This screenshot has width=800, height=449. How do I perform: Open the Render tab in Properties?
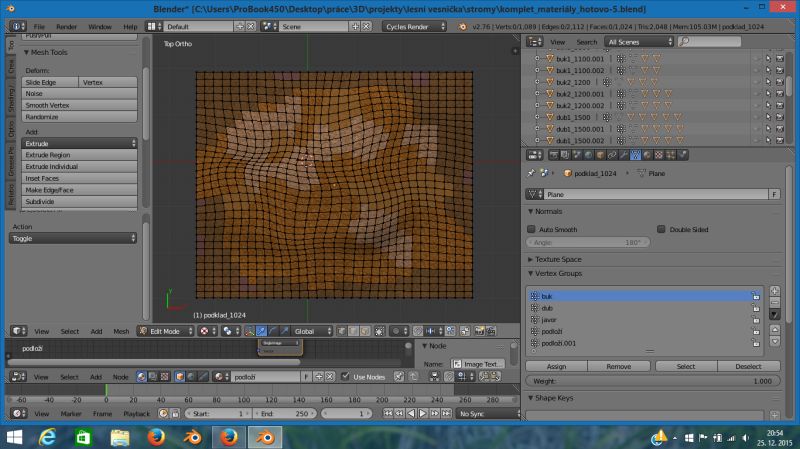tap(554, 155)
